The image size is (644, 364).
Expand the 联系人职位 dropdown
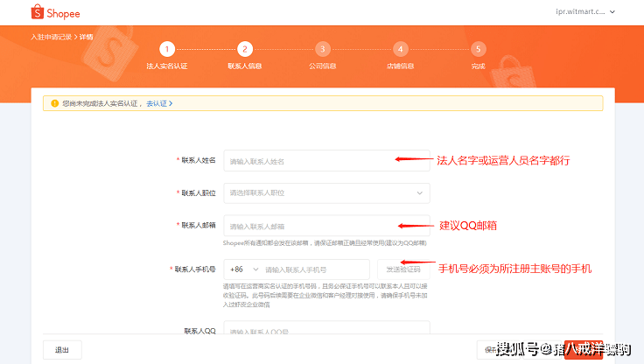(326, 192)
